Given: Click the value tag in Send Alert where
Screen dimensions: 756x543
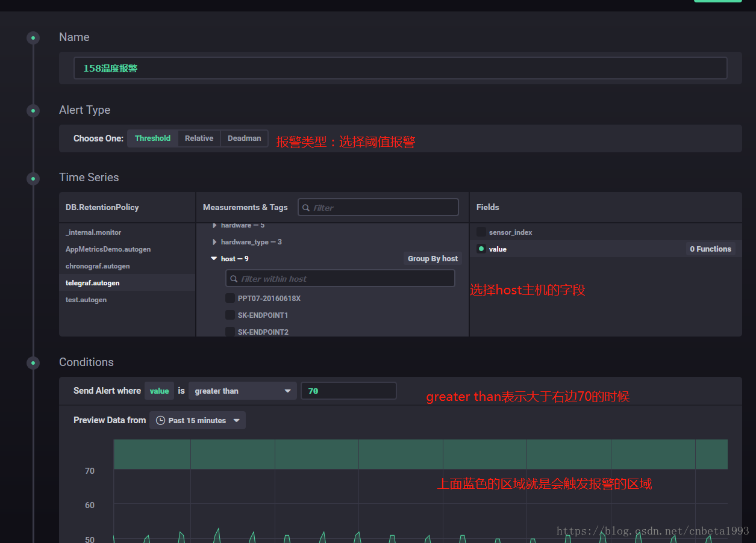Looking at the screenshot, I should 159,391.
